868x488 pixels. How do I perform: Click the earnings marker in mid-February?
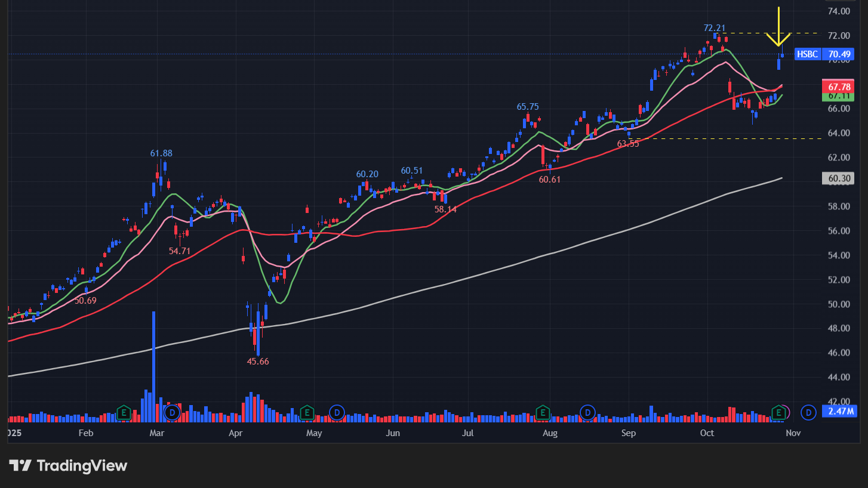pos(124,412)
